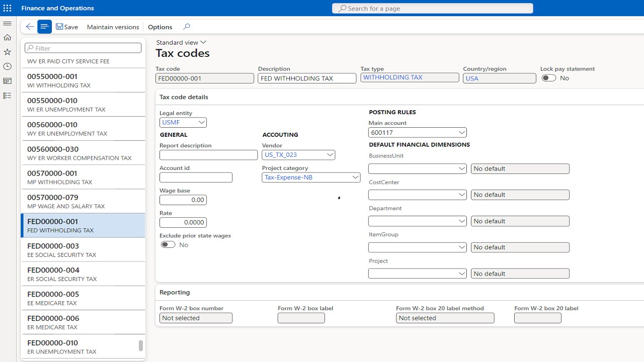The height and width of the screenshot is (362, 644).
Task: Collapse the Reporting section header
Action: click(175, 292)
